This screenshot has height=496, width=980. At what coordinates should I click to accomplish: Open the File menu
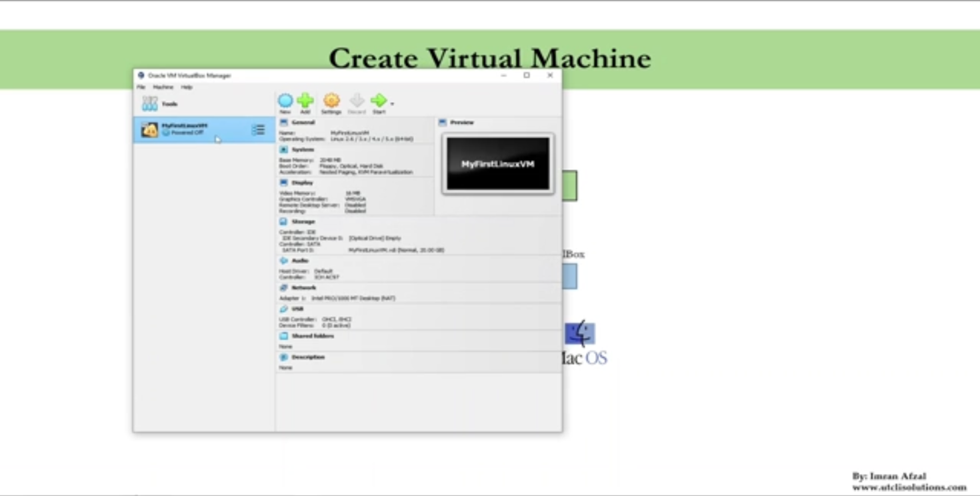coord(141,87)
